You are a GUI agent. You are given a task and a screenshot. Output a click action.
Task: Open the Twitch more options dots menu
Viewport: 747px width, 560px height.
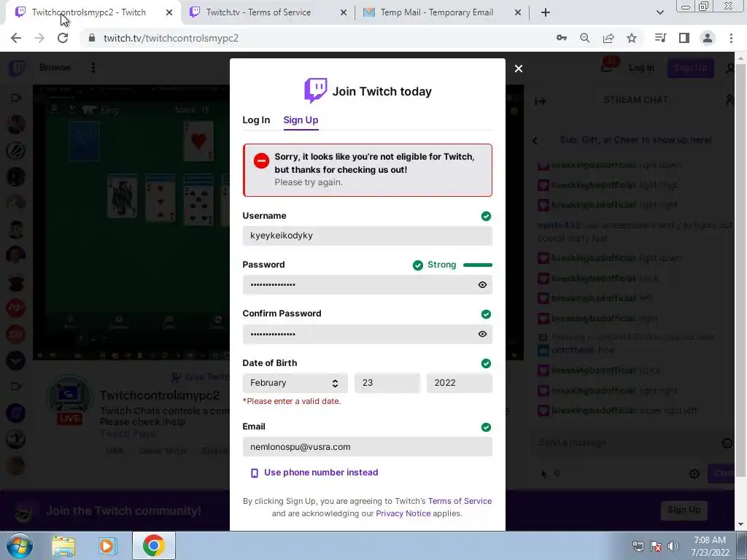coord(93,68)
